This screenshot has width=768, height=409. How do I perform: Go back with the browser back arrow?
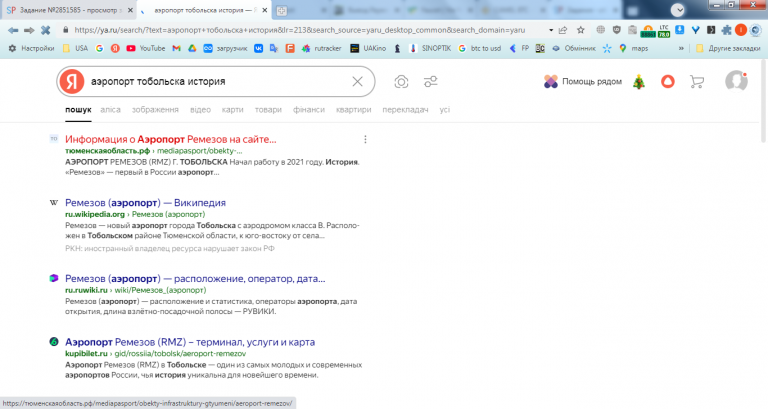click(13, 30)
